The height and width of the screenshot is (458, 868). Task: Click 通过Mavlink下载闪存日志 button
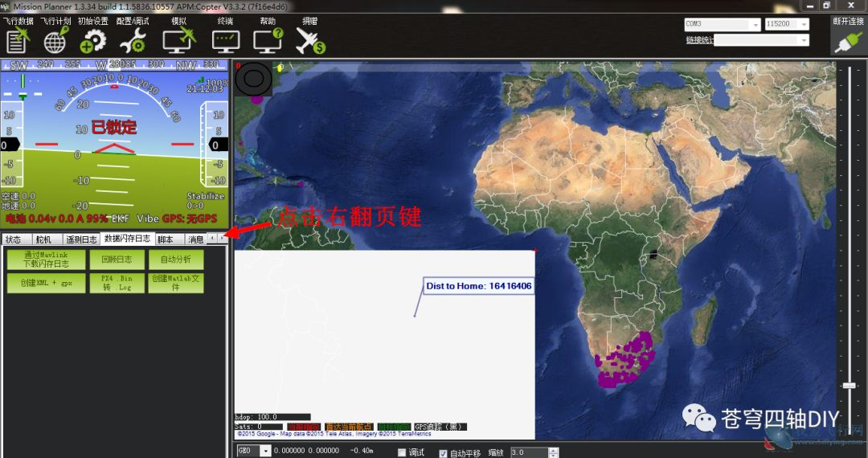click(x=46, y=260)
